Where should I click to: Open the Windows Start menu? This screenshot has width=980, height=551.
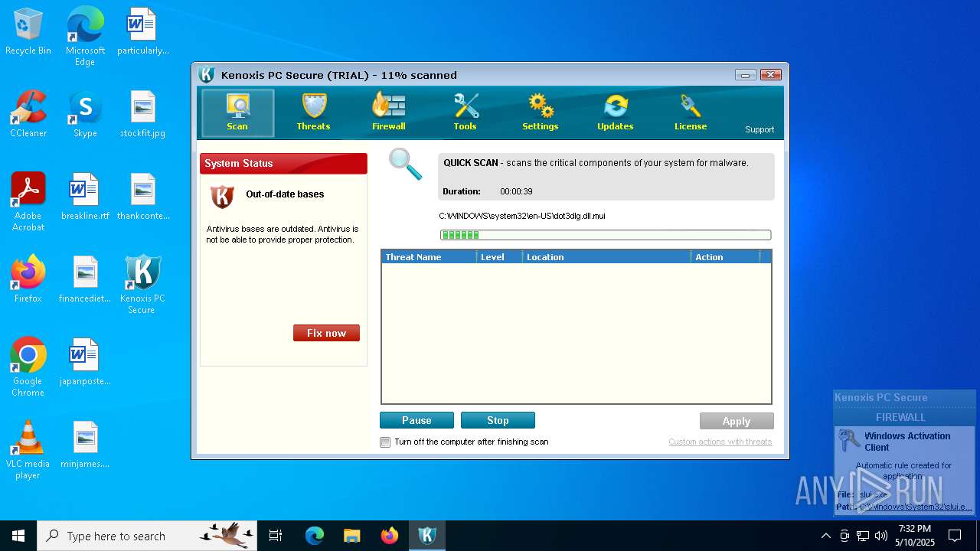pos(18,536)
